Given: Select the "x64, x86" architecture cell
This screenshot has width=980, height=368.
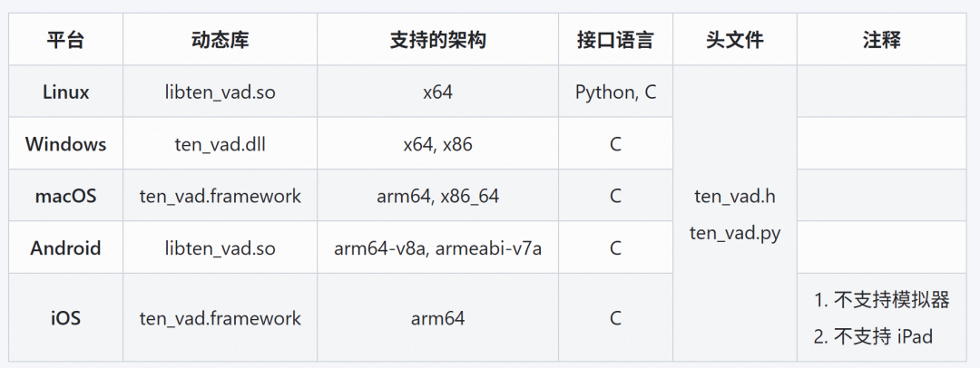Looking at the screenshot, I should [x=437, y=144].
